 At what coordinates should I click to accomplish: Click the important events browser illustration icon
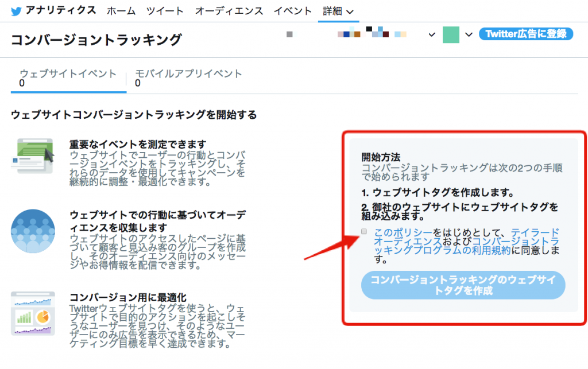(33, 156)
